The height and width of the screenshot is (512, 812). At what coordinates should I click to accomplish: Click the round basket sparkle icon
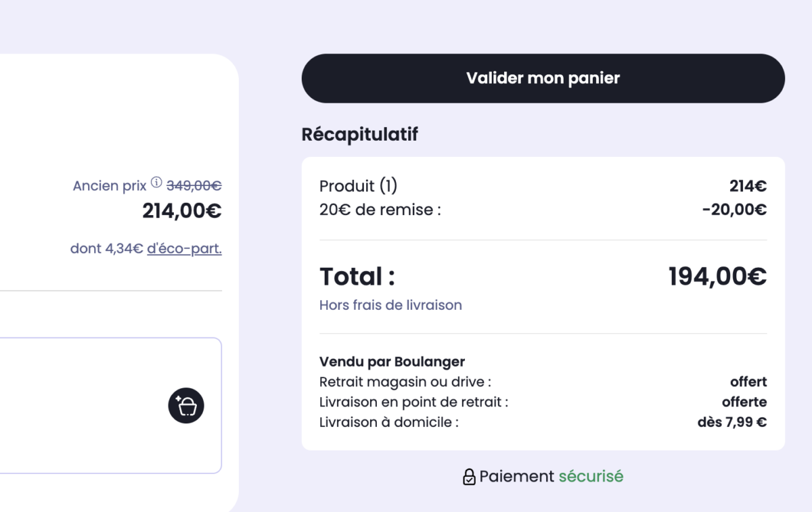[186, 406]
